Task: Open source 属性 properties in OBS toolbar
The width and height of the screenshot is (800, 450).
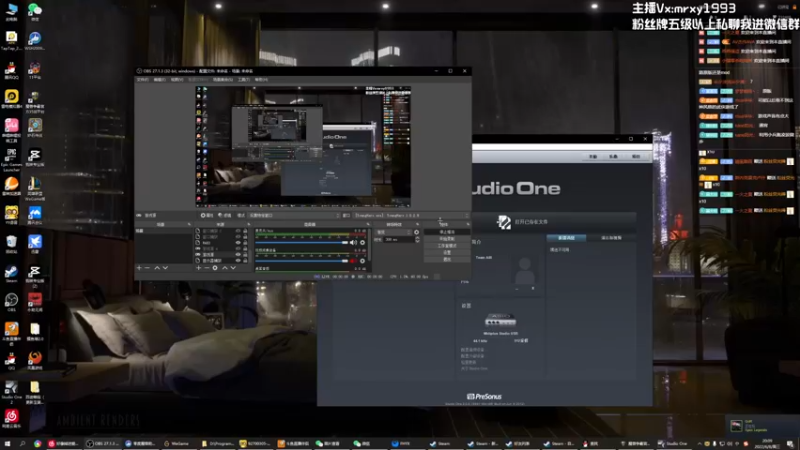Action: click(x=208, y=215)
